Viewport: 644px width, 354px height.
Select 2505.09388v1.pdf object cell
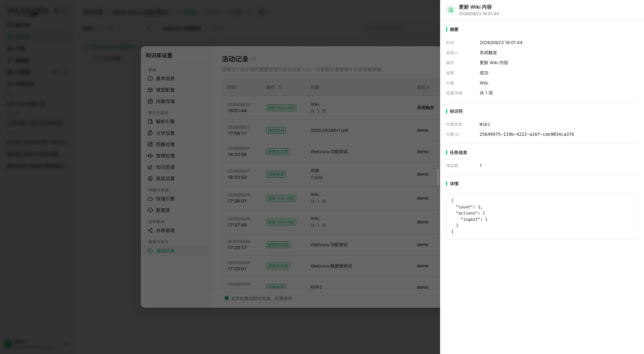329,130
